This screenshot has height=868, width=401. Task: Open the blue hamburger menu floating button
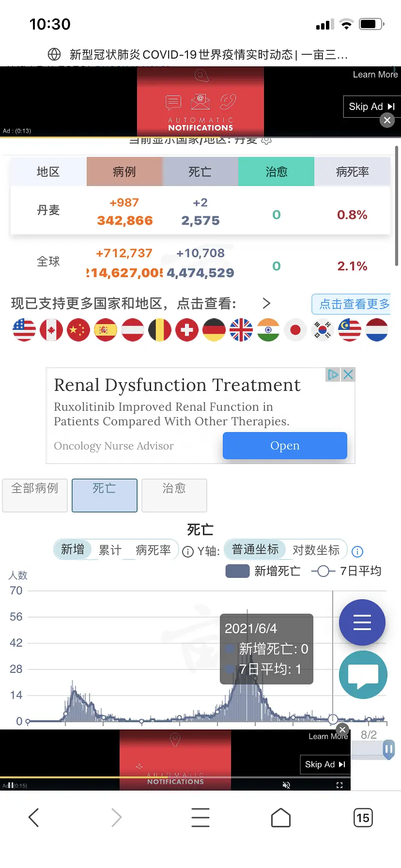[362, 622]
